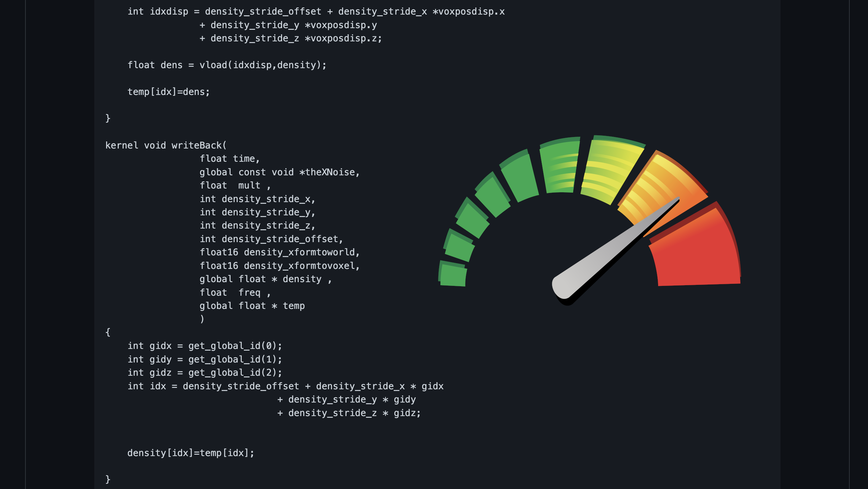
Task: Click the 'int gidx = get_global_id(0);' line
Action: (x=204, y=346)
